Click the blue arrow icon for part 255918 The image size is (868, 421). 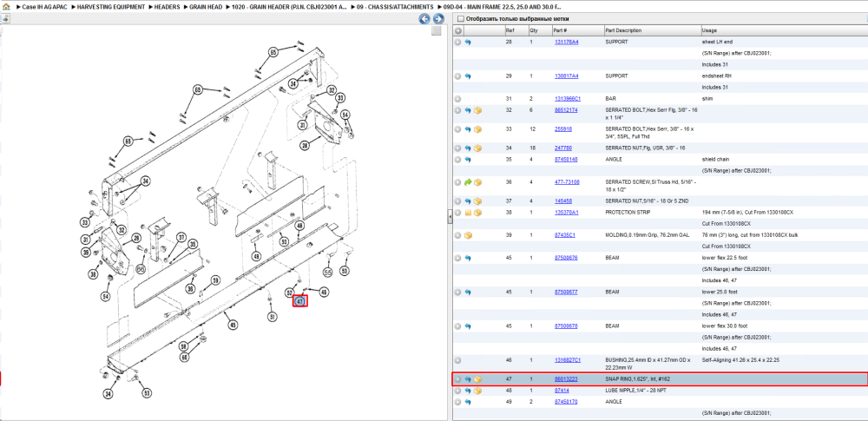pyautogui.click(x=468, y=129)
